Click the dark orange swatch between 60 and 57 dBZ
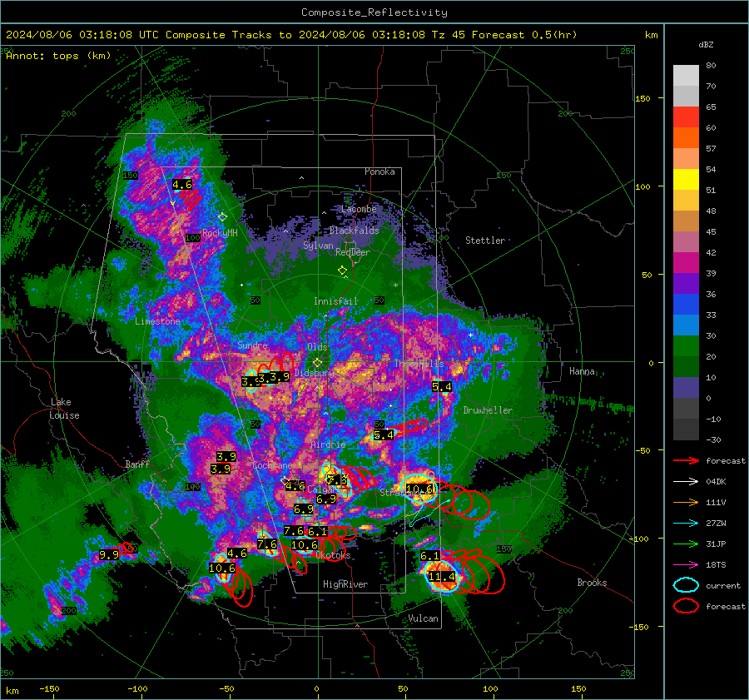Image resolution: width=749 pixels, height=700 pixels. (x=686, y=138)
